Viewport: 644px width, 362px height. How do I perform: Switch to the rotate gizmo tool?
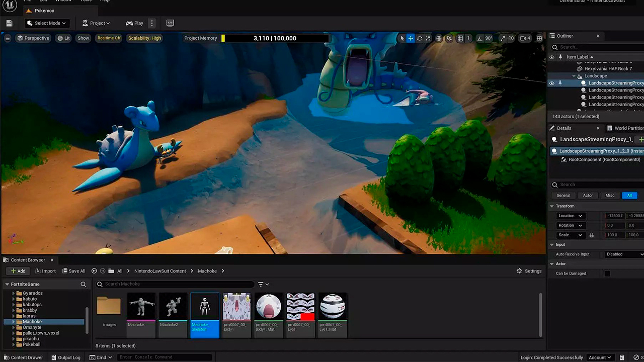419,38
